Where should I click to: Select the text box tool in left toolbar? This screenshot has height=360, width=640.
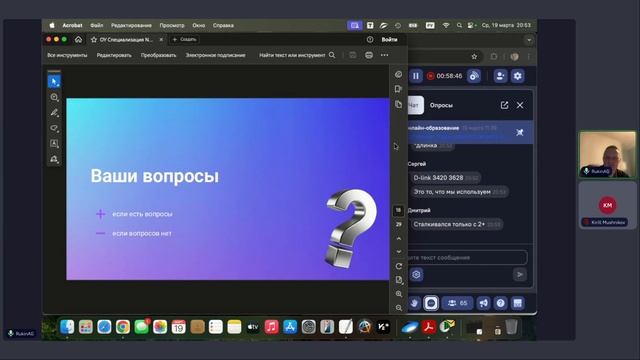pos(54,144)
